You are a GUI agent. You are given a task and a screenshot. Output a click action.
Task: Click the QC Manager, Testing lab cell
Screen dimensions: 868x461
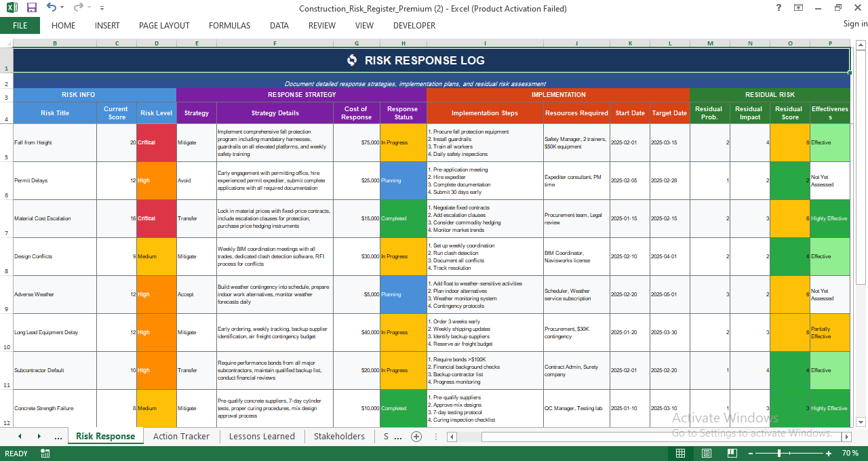tap(576, 408)
